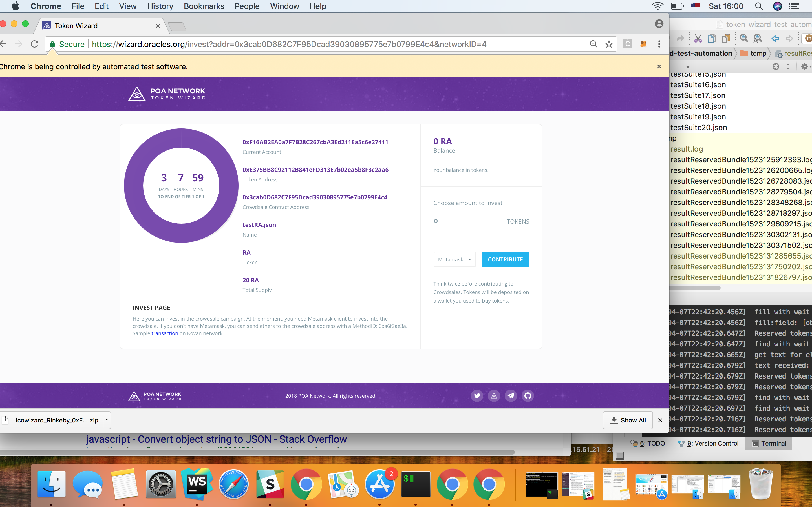Click the POA Network icon in footer
The height and width of the screenshot is (507, 812).
(494, 396)
